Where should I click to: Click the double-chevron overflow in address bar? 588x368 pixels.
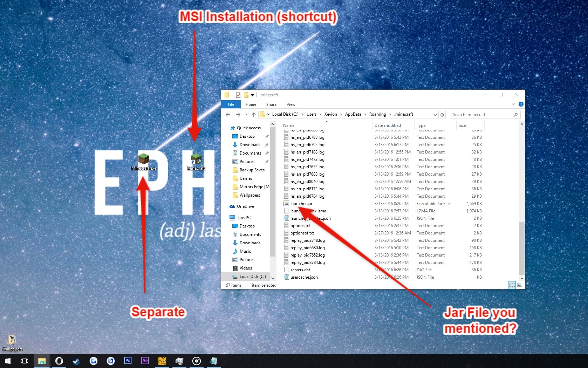tap(268, 114)
